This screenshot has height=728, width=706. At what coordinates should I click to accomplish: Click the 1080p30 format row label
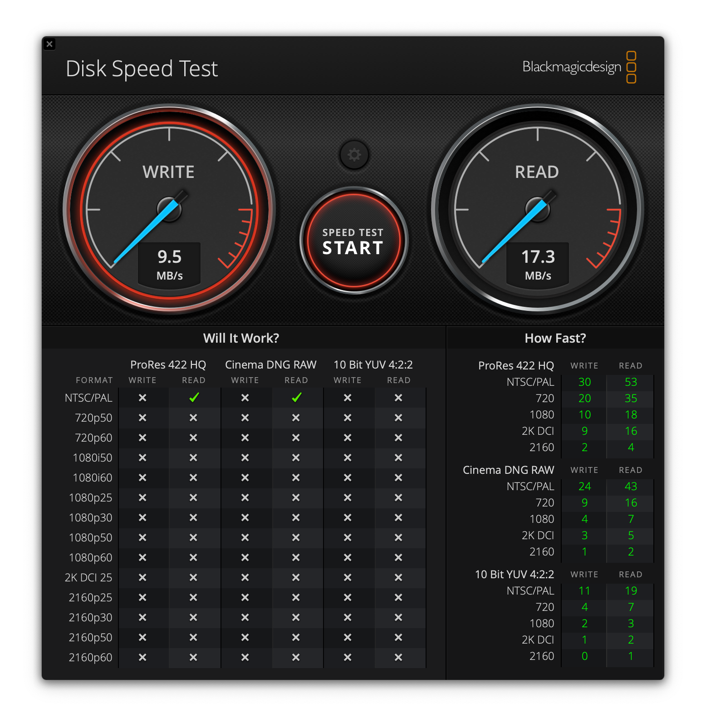pos(91,518)
